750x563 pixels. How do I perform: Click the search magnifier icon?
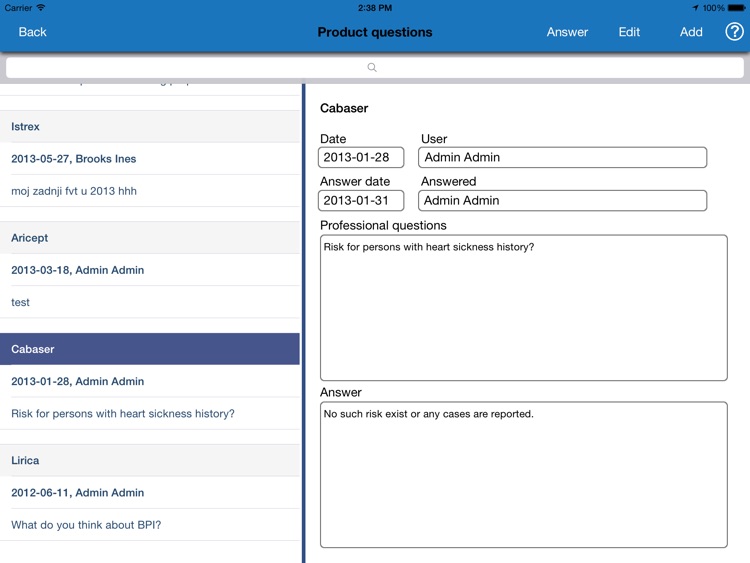[x=372, y=67]
